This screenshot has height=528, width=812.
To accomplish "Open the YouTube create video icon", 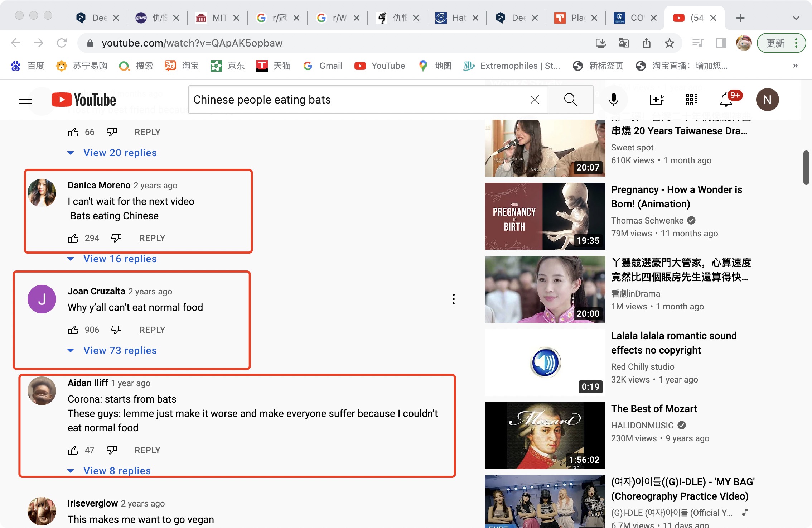I will [x=657, y=100].
